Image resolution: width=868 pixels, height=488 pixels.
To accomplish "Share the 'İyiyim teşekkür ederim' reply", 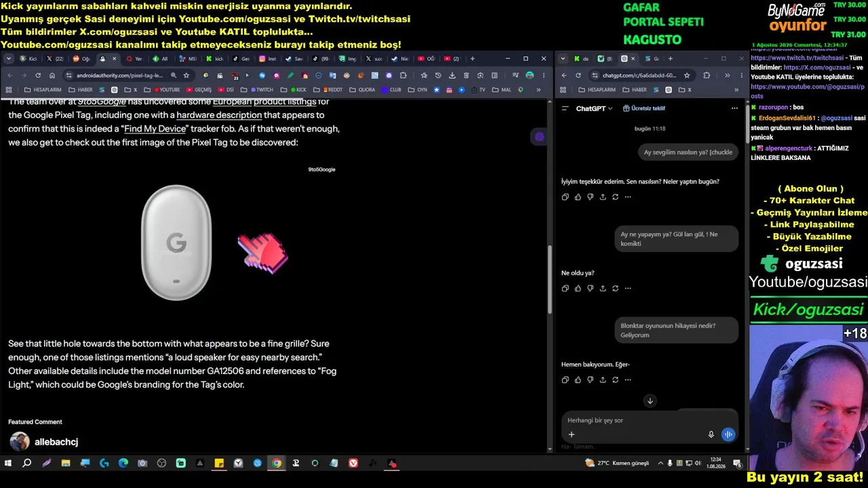I will pyautogui.click(x=603, y=197).
